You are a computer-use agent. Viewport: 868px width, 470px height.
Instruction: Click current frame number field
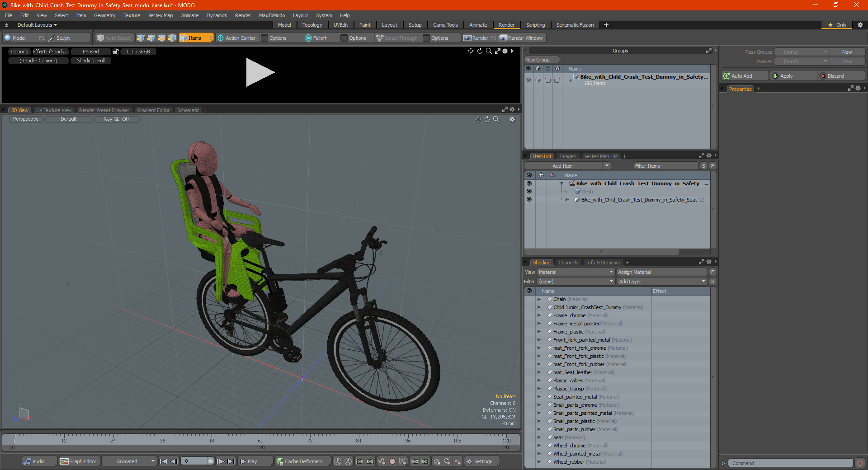click(x=194, y=461)
